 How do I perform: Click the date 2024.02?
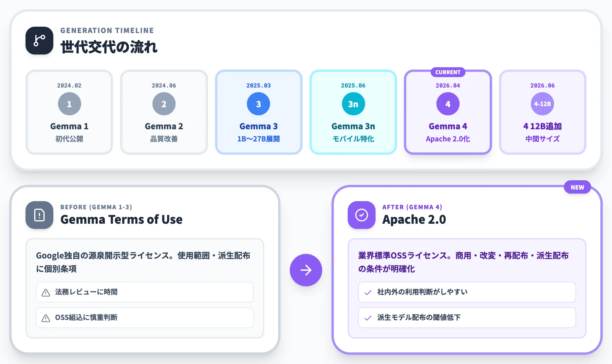(69, 85)
